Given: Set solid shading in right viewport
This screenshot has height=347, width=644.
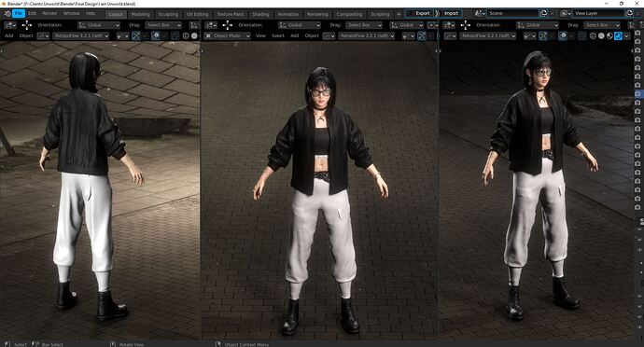Looking at the screenshot, I should pyautogui.click(x=601, y=35).
